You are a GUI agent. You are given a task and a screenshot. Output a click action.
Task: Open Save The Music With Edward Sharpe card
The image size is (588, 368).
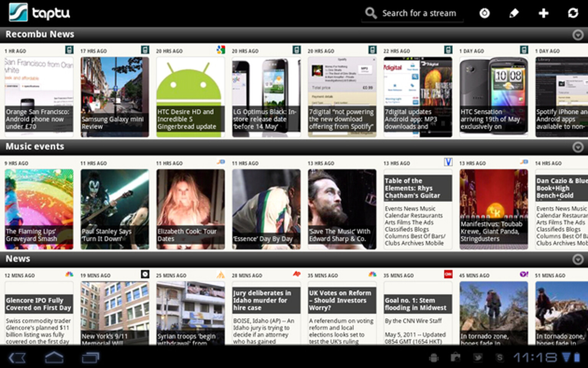click(342, 209)
